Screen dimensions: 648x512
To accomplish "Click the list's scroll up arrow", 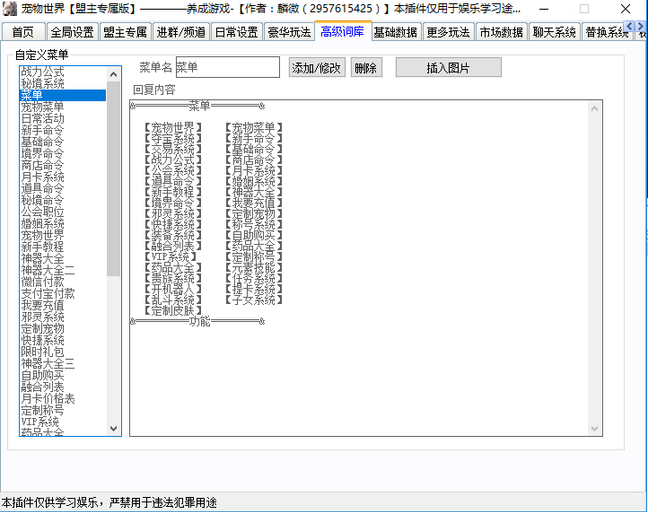I will coord(114,72).
